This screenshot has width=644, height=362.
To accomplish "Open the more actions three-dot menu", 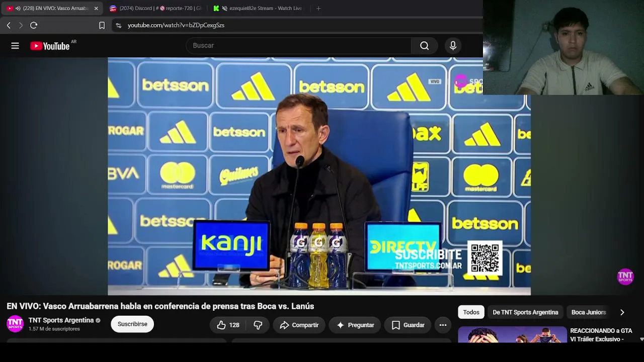I will coord(443,325).
